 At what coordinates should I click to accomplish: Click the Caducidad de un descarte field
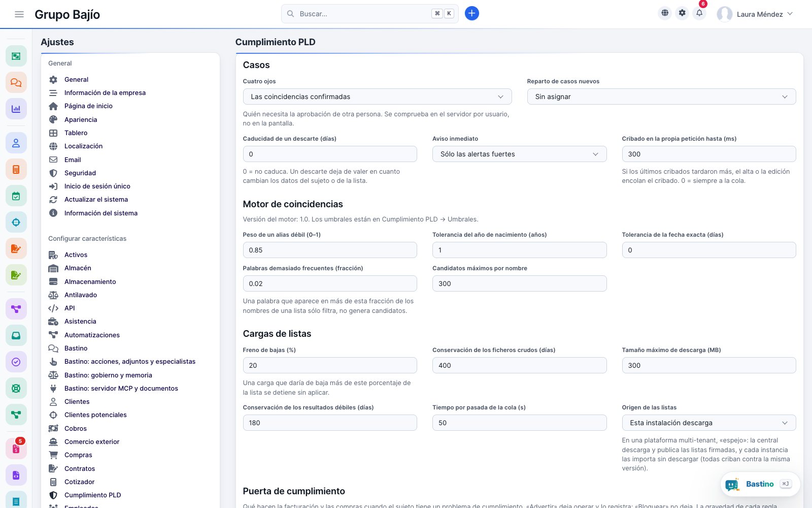(x=330, y=154)
